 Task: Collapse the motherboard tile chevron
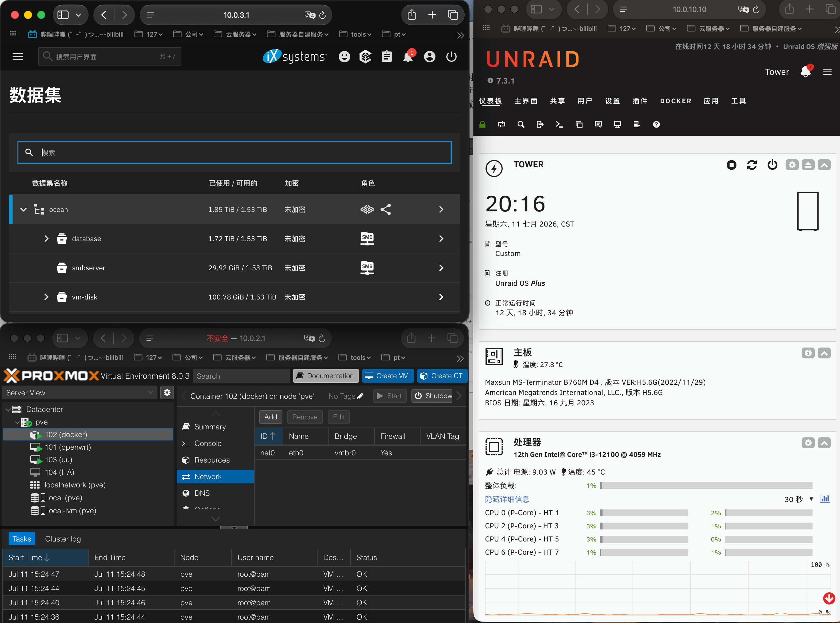(824, 353)
